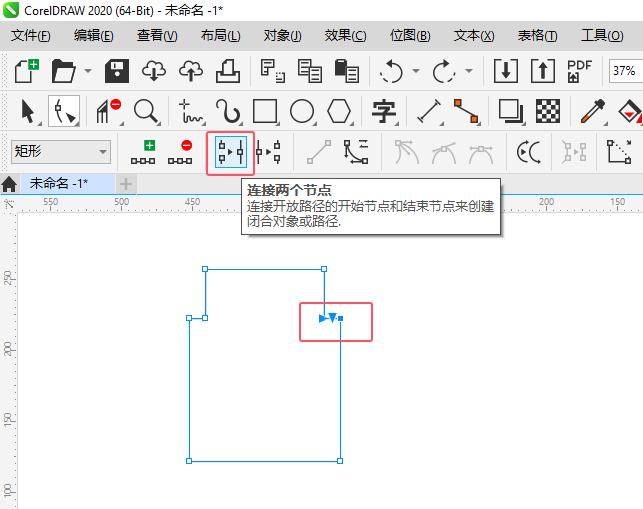Click the Close curve icon
This screenshot has height=509, width=643.
point(619,152)
